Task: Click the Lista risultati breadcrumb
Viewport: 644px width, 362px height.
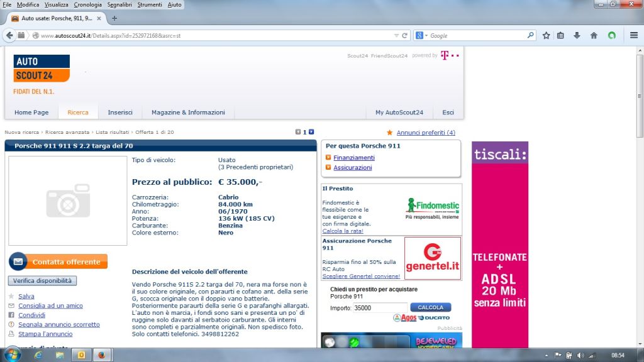Action: tap(112, 132)
